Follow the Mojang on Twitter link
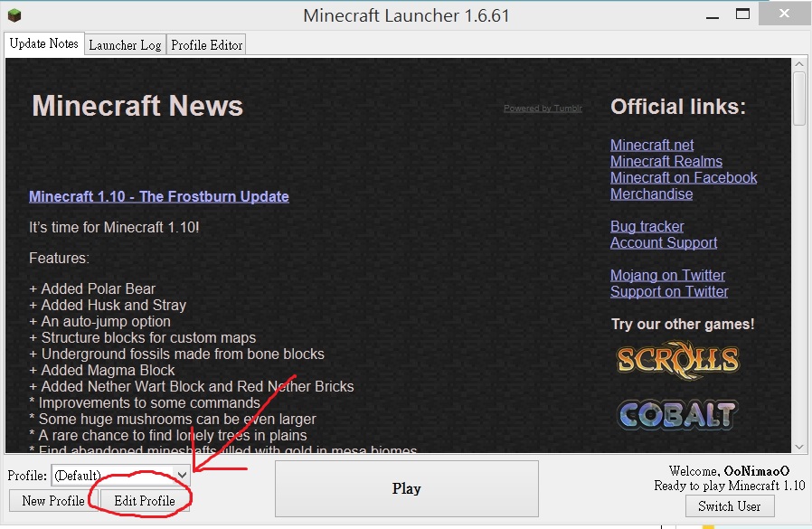Screen dimensions: 812x529 tap(667, 275)
